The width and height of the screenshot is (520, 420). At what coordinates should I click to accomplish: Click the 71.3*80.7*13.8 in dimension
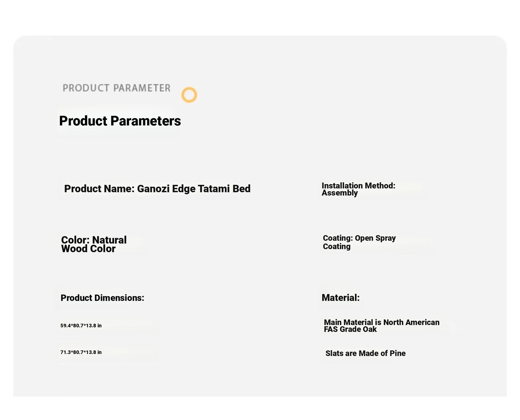(81, 352)
